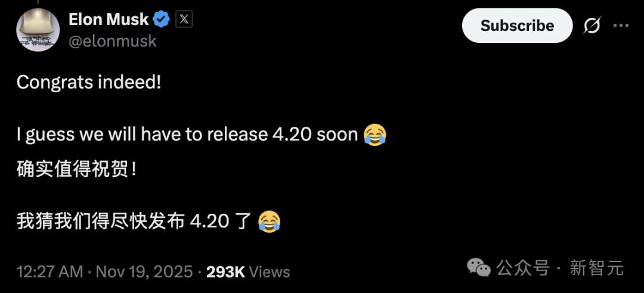Click the Grok slashed-circle icon

pos(592,26)
